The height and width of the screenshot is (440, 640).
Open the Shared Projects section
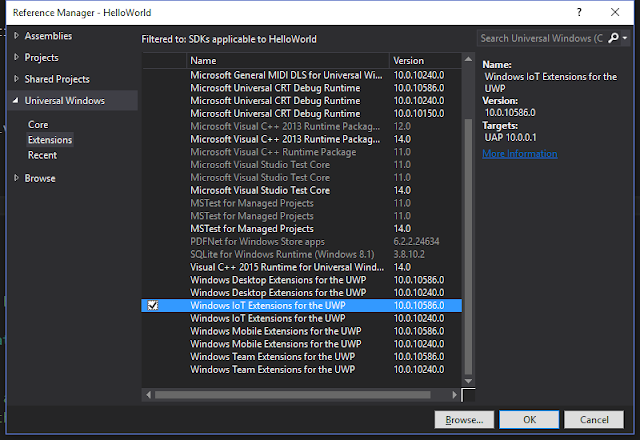57,79
